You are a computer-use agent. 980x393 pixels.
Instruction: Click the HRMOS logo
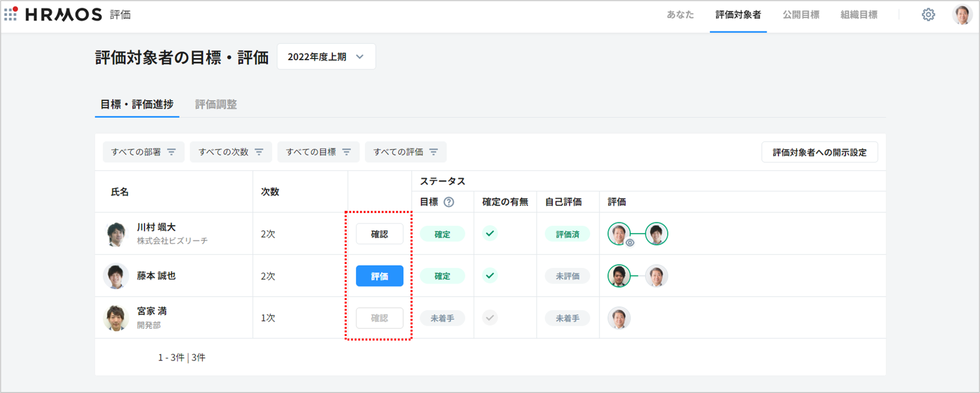[x=64, y=15]
